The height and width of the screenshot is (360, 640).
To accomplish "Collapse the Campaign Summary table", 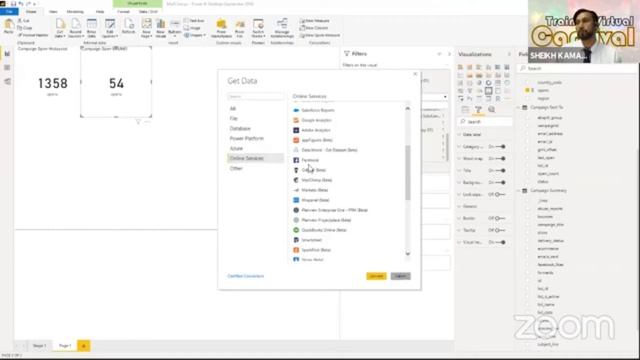I will (x=518, y=191).
